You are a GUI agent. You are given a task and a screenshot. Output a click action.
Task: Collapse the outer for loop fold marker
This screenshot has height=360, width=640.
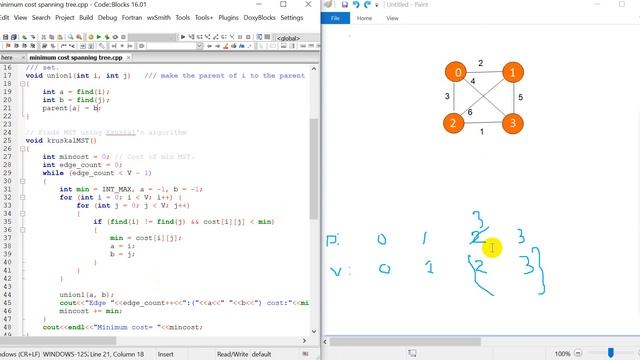click(x=23, y=198)
